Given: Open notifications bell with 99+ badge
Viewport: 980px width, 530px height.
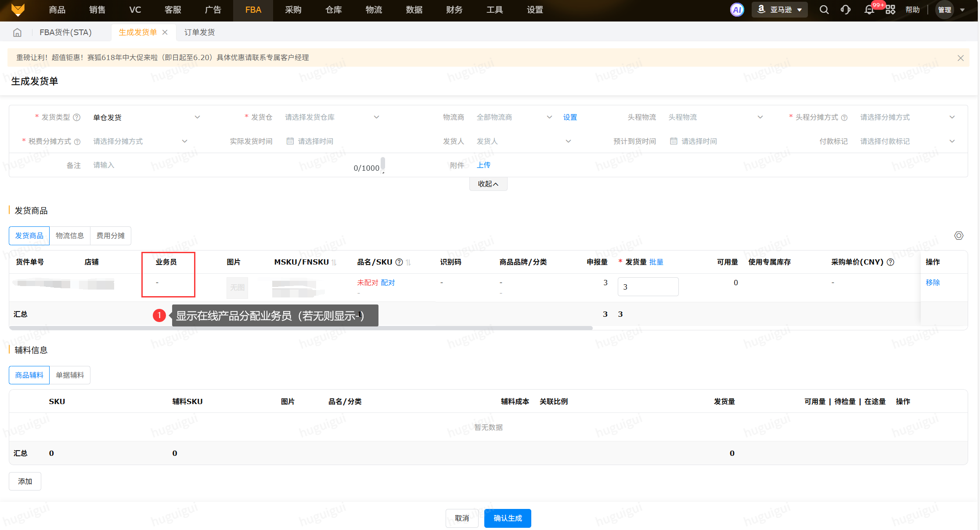Looking at the screenshot, I should tap(869, 10).
